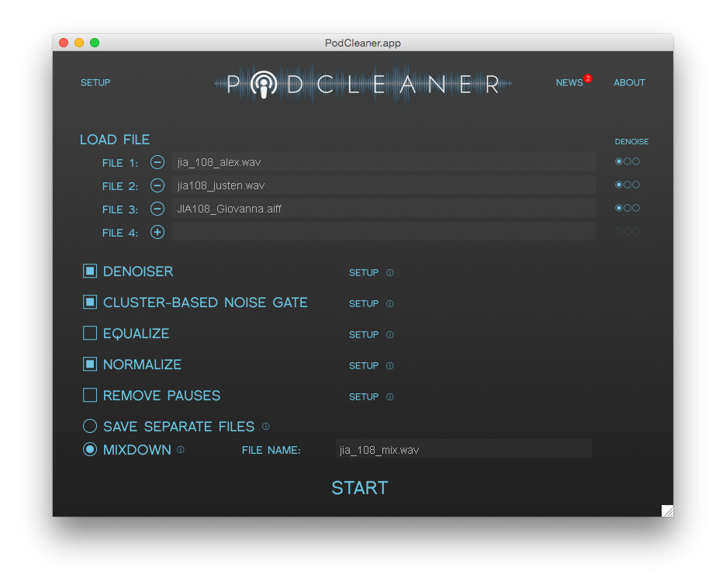Open the About page

pos(629,83)
